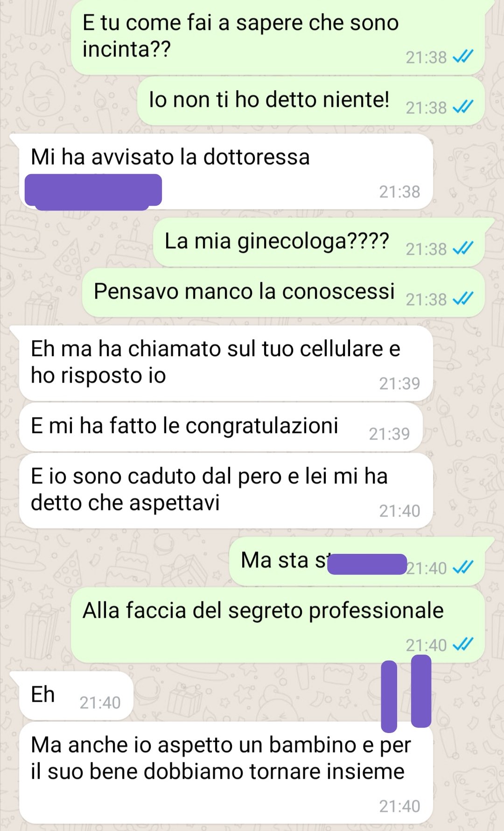The height and width of the screenshot is (831, 504).
Task: Tap read ticks on 'Pensavo manco la conoscessi'
Action: pos(463,299)
